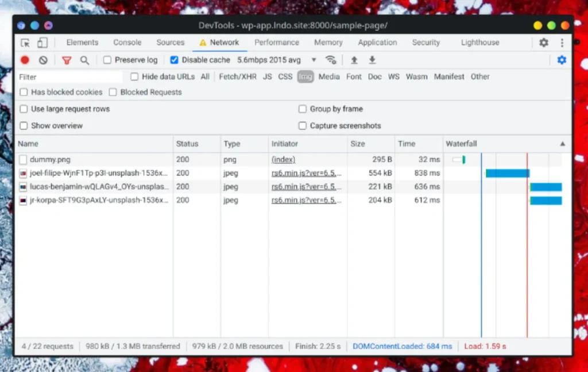This screenshot has width=588, height=372.
Task: Switch to the Performance tab
Action: 277,43
